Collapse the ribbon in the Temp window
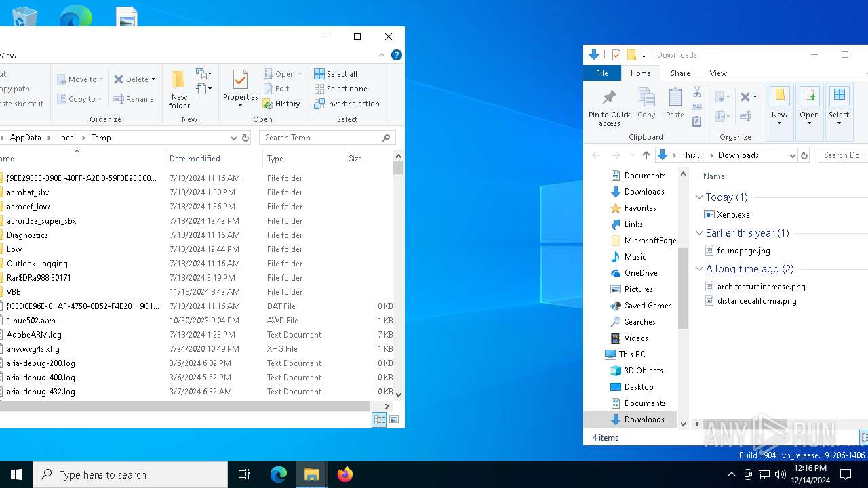Screen dimensions: 868x488 tap(382, 56)
